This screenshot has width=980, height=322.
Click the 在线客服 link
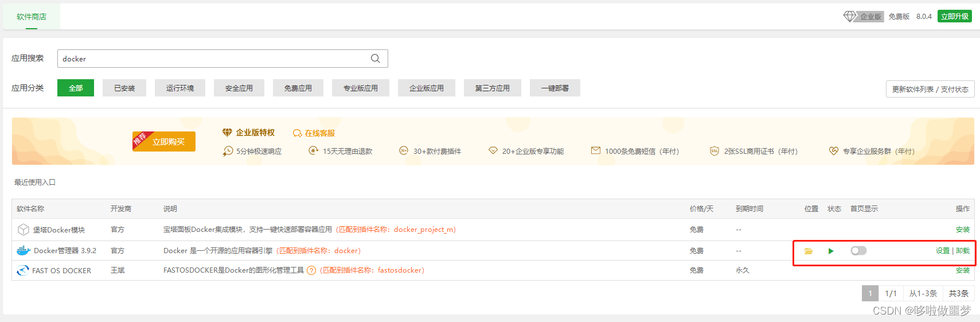[x=320, y=133]
